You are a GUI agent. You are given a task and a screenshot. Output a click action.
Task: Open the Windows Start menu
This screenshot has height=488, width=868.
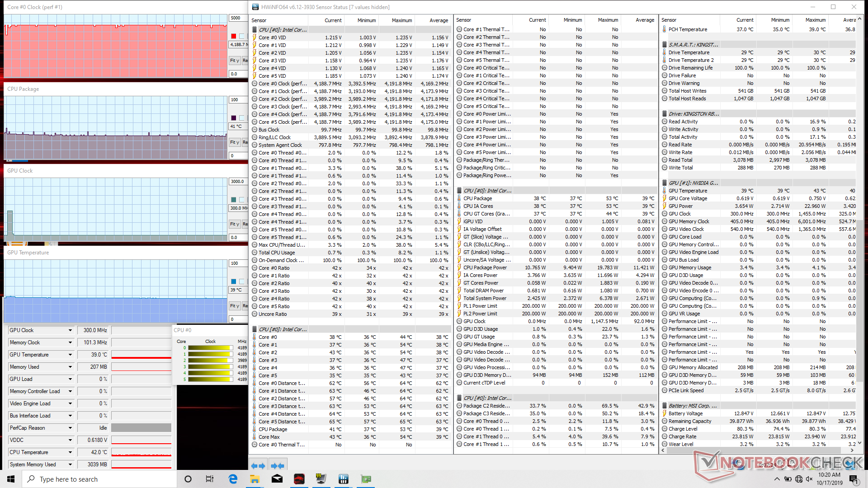pyautogui.click(x=11, y=479)
